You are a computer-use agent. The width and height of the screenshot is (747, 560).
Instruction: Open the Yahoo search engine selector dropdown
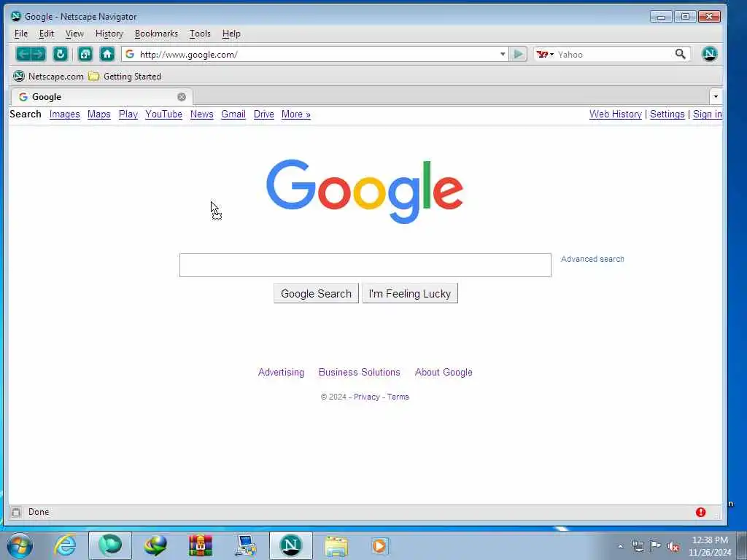[546, 54]
